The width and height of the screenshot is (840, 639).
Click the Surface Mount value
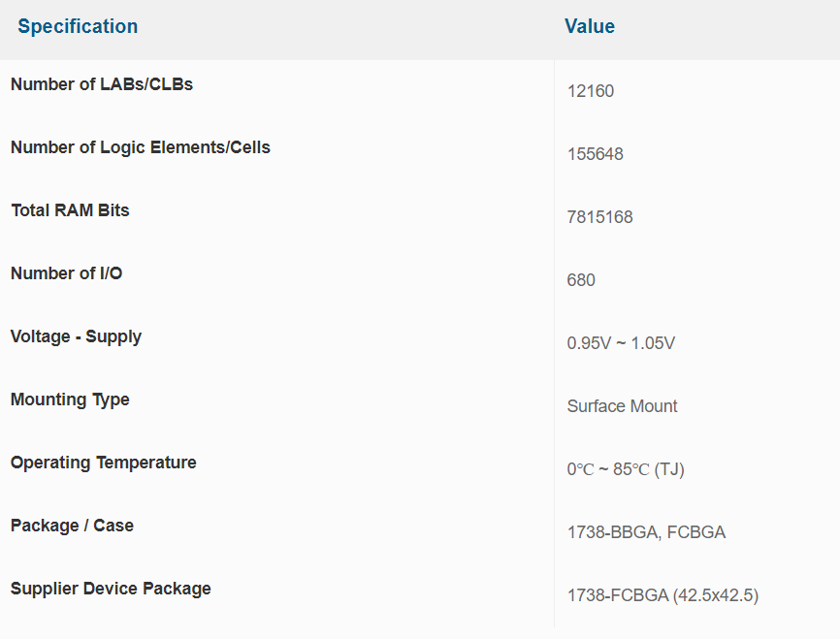coord(623,406)
